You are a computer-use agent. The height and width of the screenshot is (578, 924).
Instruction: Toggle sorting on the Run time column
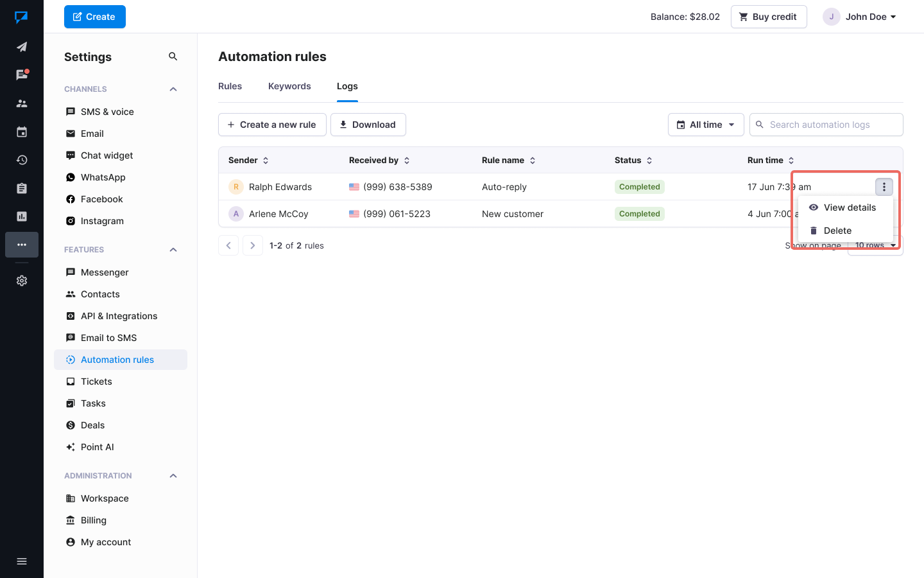click(x=791, y=160)
